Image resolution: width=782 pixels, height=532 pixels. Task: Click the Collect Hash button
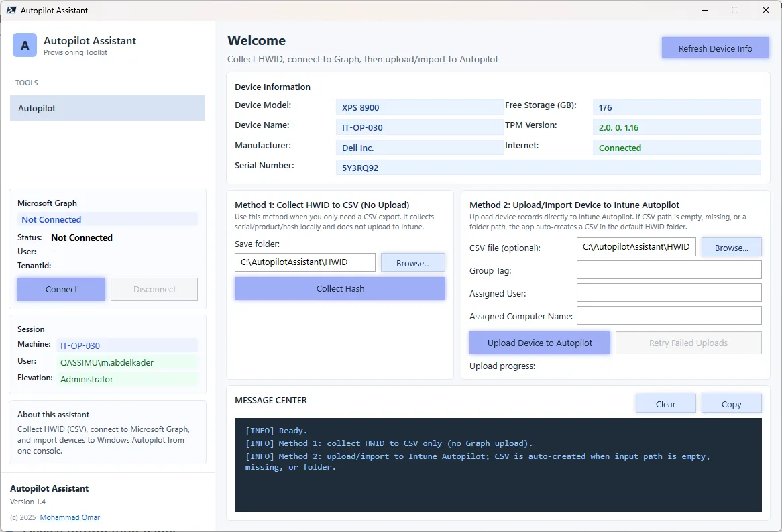pyautogui.click(x=340, y=289)
